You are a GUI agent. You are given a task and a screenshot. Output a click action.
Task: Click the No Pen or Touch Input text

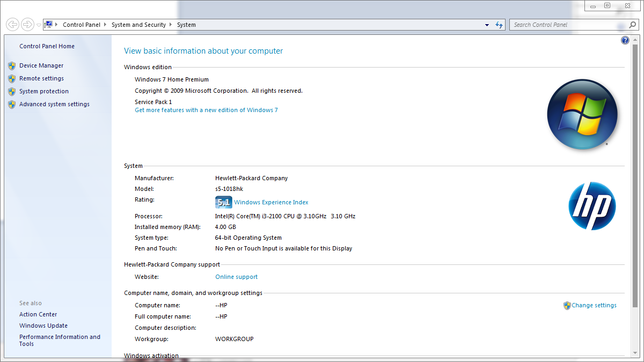[x=284, y=248]
